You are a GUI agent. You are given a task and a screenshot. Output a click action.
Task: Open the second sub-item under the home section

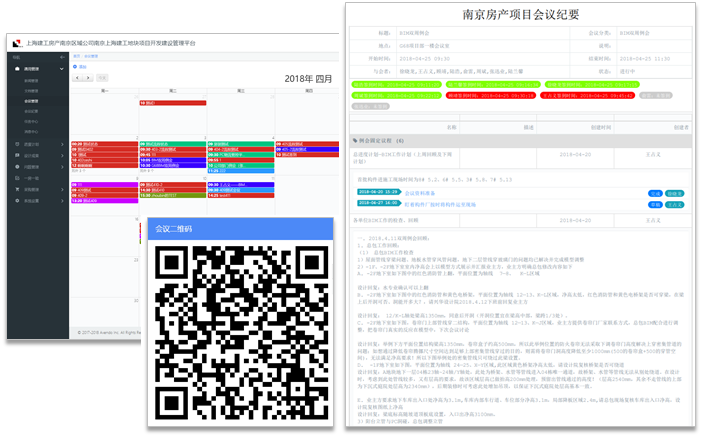click(31, 91)
